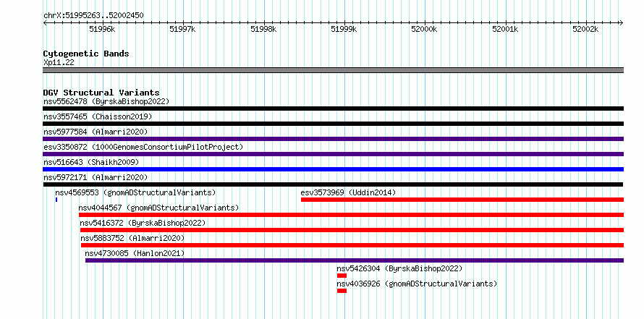This screenshot has width=644, height=319.
Task: Click the chrX:51995263..52002450 coordinate label
Action: click(93, 16)
